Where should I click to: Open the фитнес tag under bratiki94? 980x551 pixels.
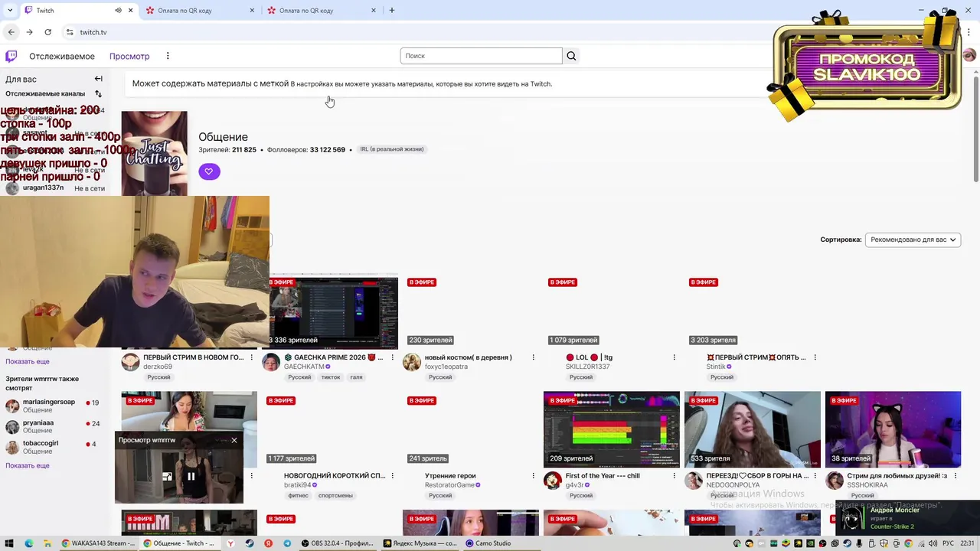pyautogui.click(x=298, y=496)
